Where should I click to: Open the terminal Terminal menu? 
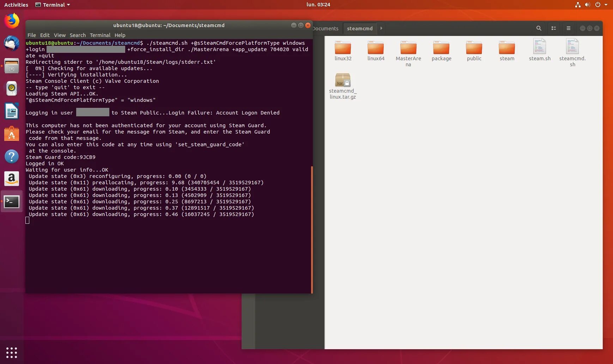pyautogui.click(x=100, y=35)
